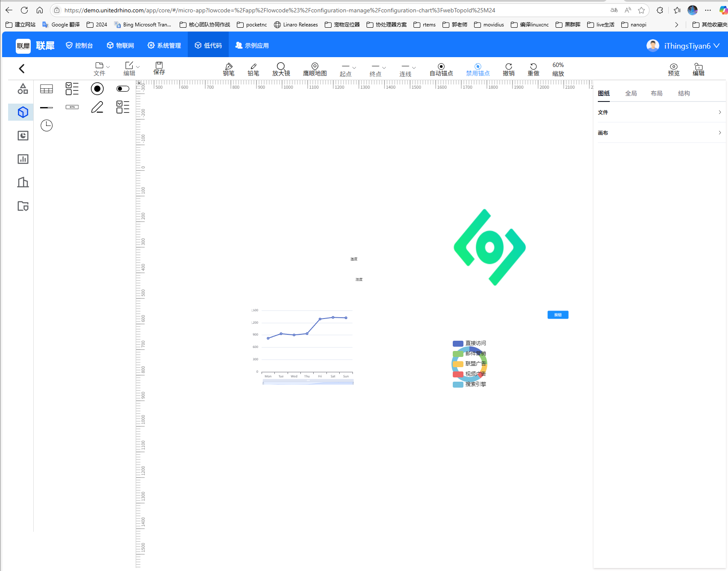Open 系统管理 in the top navigation

point(164,45)
